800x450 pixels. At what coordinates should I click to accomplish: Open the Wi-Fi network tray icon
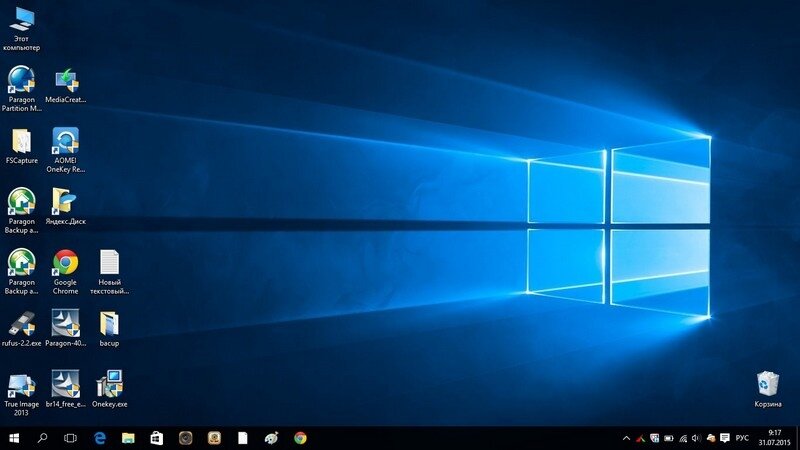pyautogui.click(x=683, y=438)
